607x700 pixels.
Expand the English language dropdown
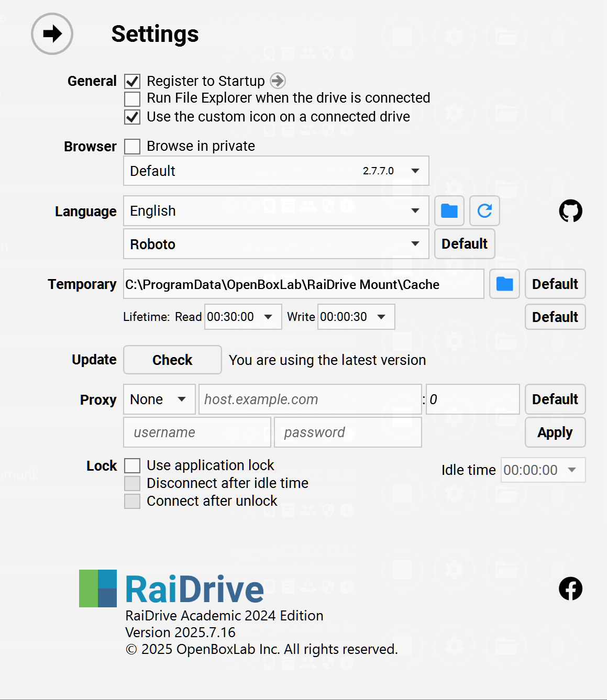tap(276, 211)
